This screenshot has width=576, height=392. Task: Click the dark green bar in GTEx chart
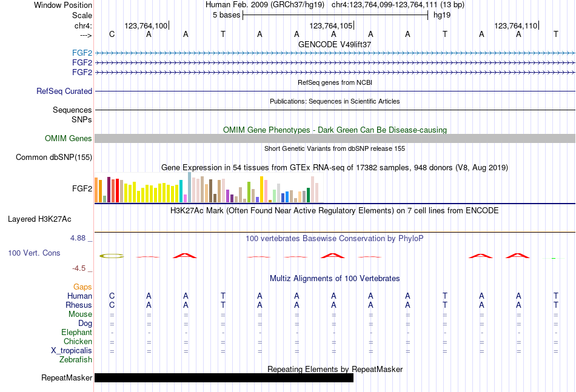point(308,195)
